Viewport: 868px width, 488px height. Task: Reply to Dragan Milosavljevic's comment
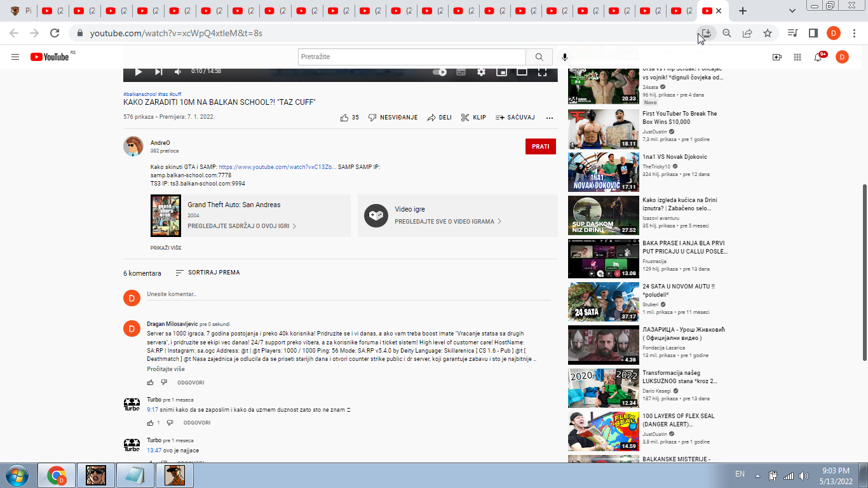pyautogui.click(x=191, y=383)
